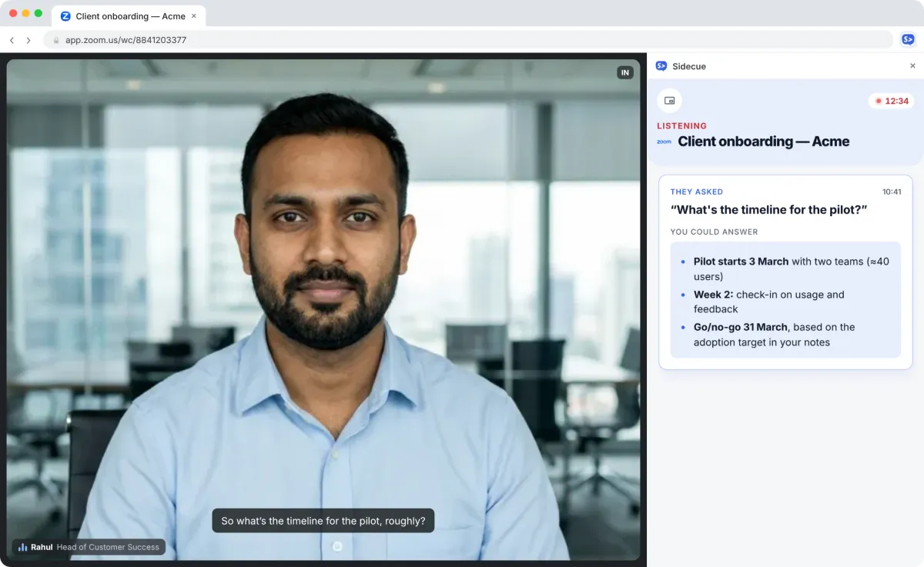924x567 pixels.
Task: Click the Sidecue extension icon in browser toolbar
Action: pyautogui.click(x=908, y=40)
